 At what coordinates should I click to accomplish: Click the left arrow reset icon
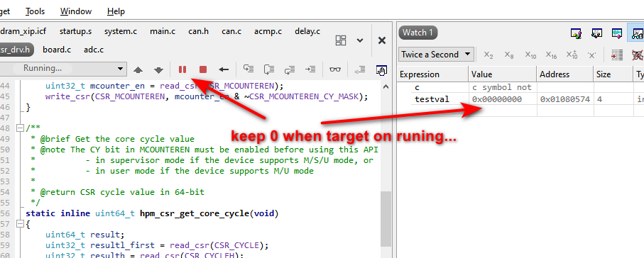pos(224,69)
